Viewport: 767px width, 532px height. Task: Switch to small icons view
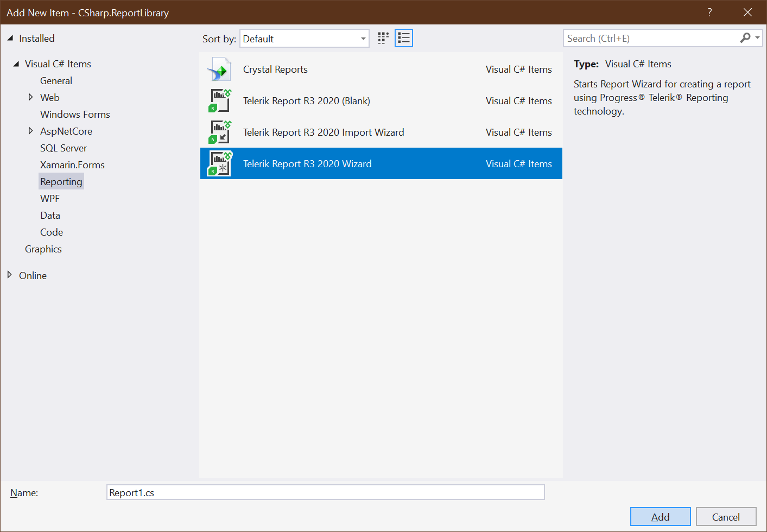(x=383, y=38)
